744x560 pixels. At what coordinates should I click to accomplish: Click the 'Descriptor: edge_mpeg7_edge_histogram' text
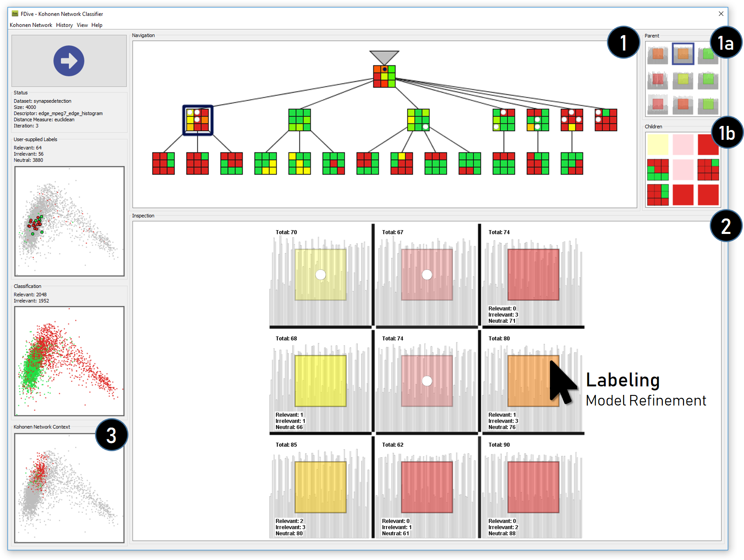(58, 113)
